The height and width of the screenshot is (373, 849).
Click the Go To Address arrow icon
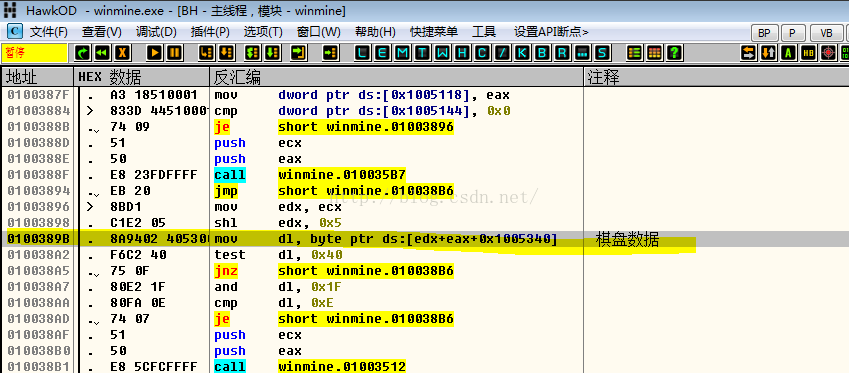[330, 53]
